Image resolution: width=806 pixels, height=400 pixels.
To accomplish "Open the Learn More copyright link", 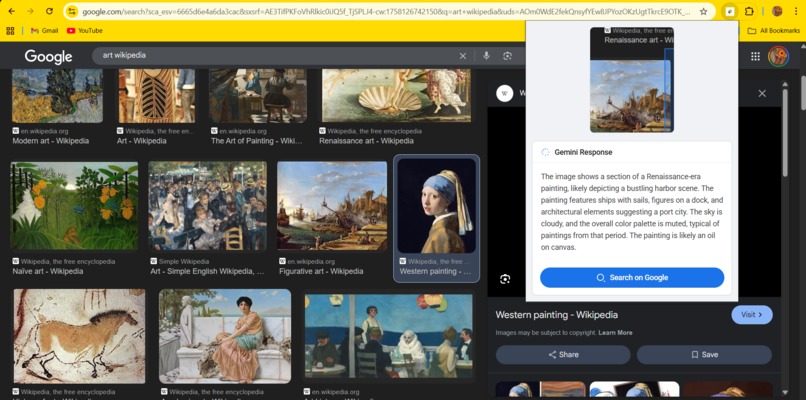I will tap(615, 333).
